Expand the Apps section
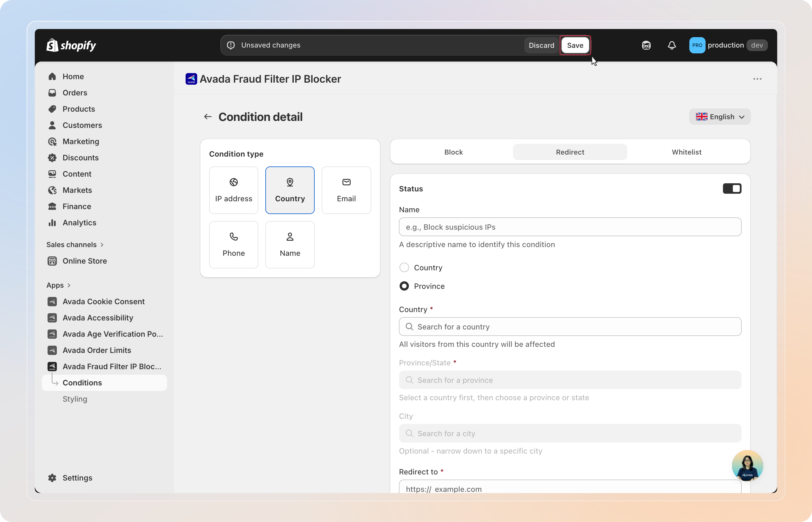Viewport: 812px width, 522px height. (59, 285)
